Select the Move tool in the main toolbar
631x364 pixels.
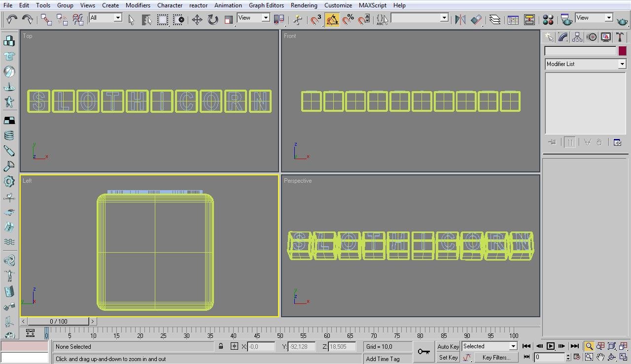[x=197, y=20]
